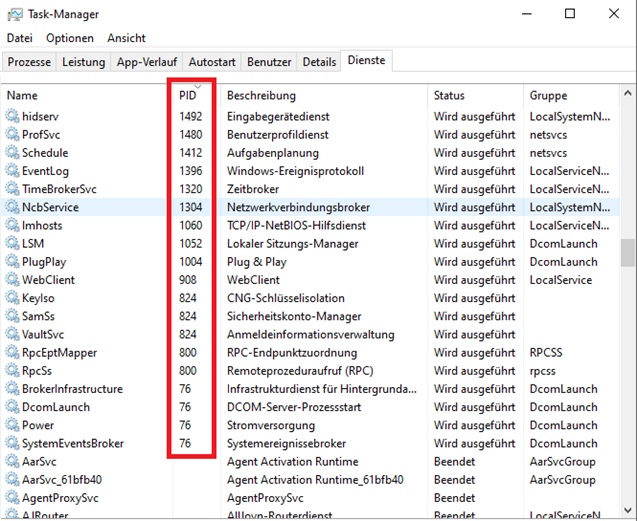Sort services by PID column header
This screenshot has height=521, width=637.
click(188, 96)
